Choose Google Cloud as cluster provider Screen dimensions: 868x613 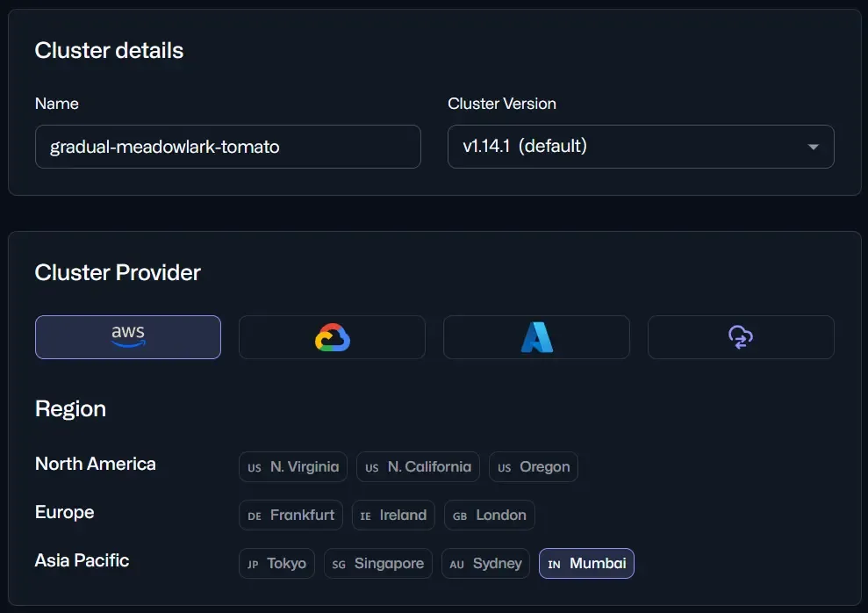click(x=332, y=337)
